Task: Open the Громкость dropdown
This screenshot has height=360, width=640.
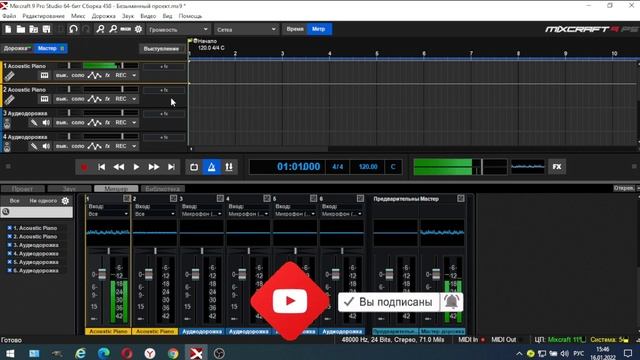Action: pos(178,29)
